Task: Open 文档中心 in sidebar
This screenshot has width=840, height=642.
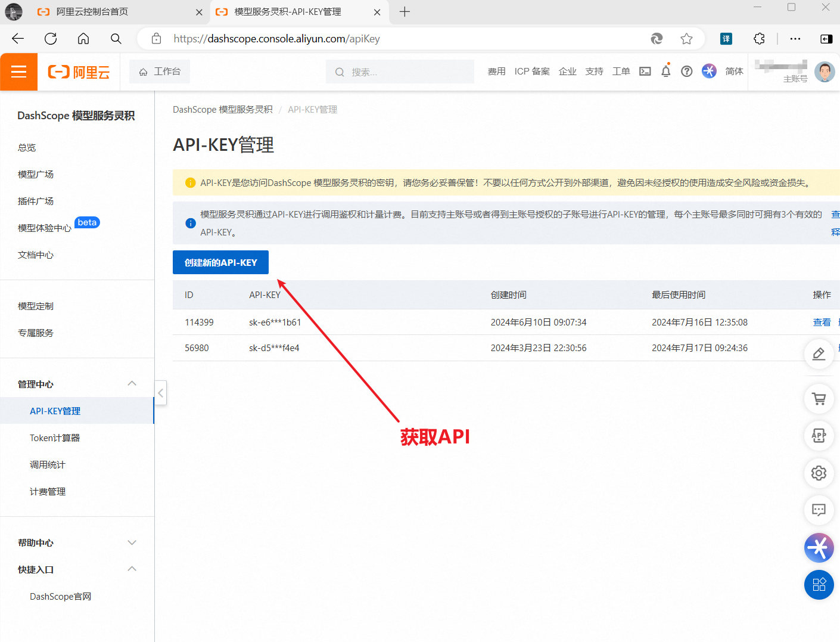Action: [x=36, y=255]
